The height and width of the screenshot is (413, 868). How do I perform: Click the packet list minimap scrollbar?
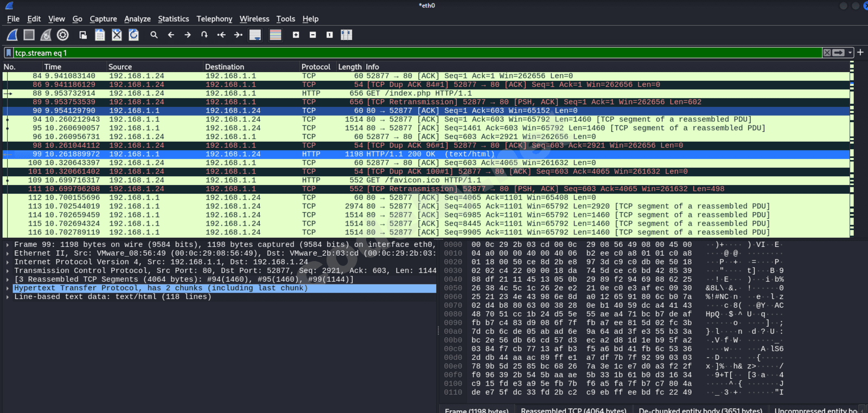point(852,149)
